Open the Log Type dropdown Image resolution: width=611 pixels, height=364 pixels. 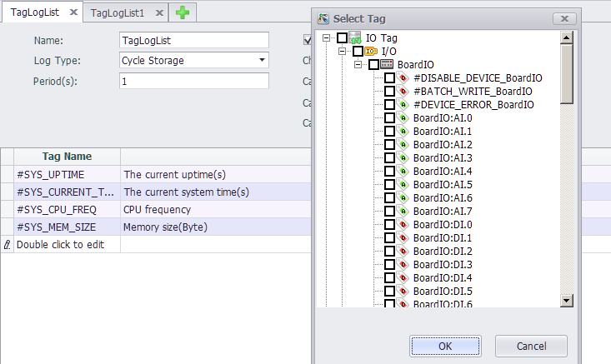263,60
